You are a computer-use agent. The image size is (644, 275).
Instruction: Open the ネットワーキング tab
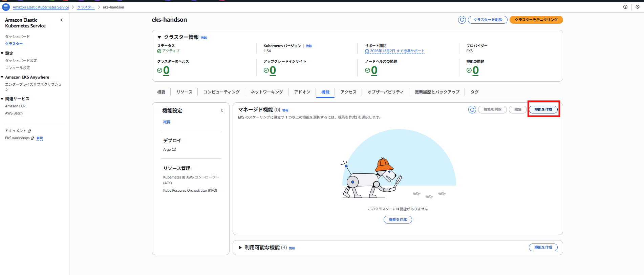(x=267, y=92)
